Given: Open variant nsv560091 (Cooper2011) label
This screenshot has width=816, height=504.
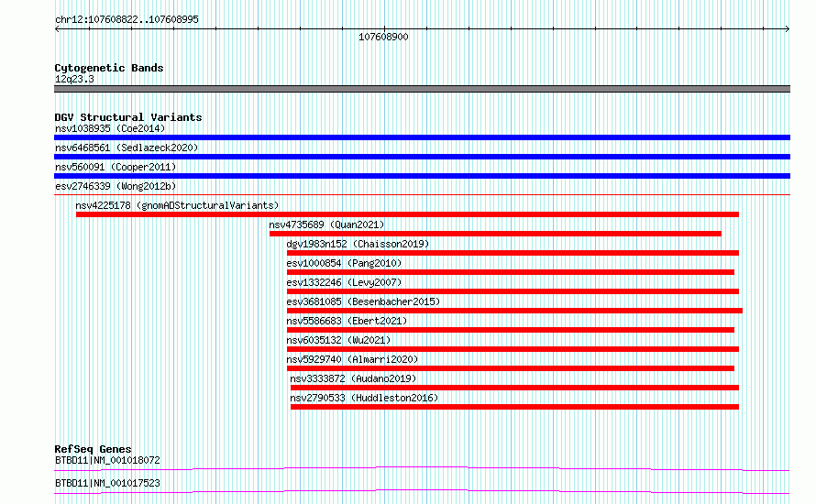Looking at the screenshot, I should pyautogui.click(x=116, y=167).
